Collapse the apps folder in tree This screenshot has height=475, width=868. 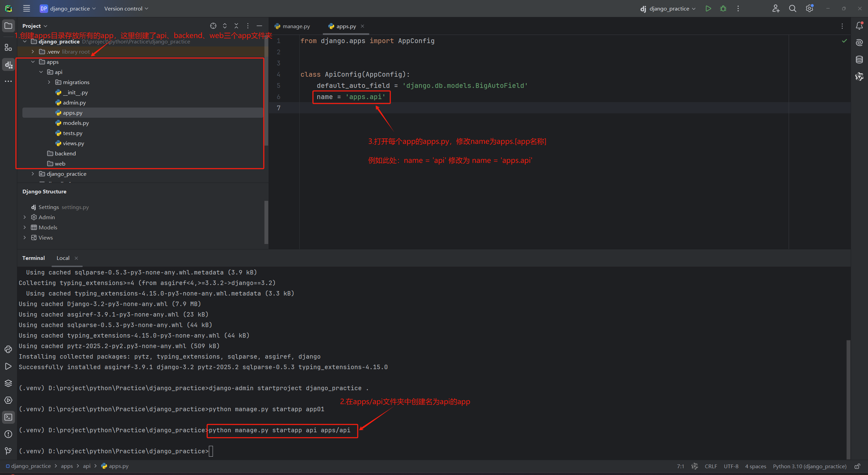(33, 62)
